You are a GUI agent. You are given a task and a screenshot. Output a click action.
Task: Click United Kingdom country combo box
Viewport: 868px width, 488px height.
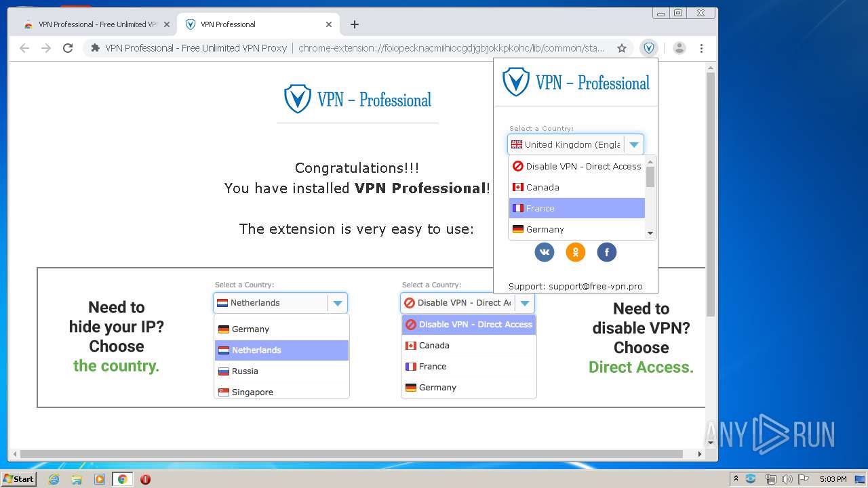click(x=575, y=144)
